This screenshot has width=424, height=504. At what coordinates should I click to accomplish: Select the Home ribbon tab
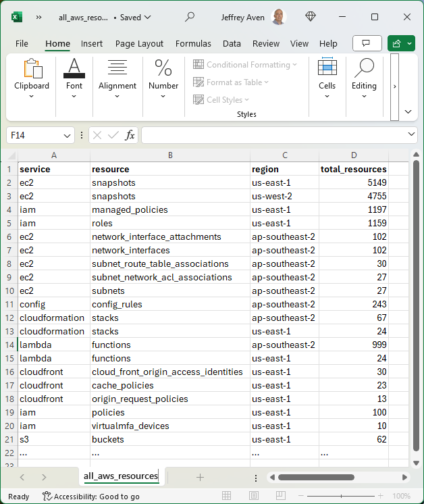[x=58, y=43]
